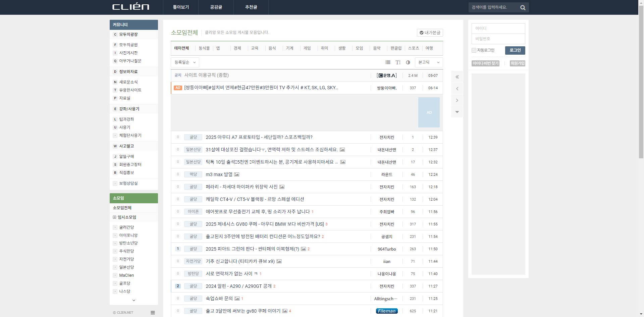Collapse the side panel with the double-chevron icon

point(457,76)
